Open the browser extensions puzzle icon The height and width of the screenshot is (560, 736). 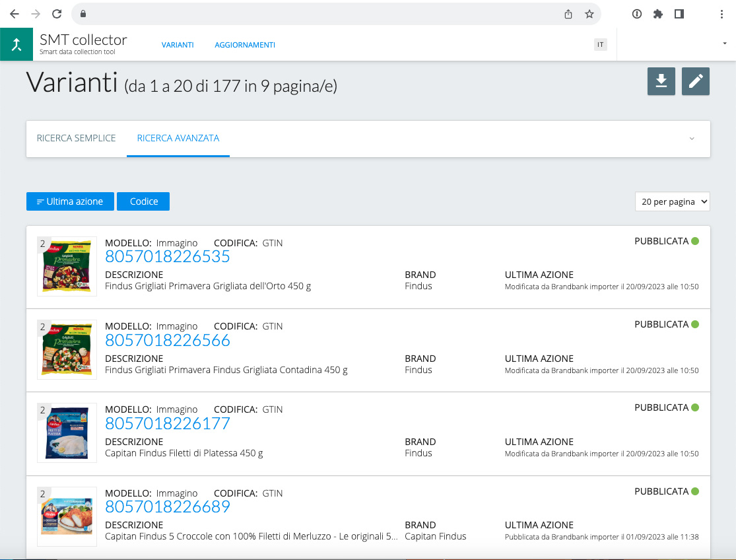point(657,14)
